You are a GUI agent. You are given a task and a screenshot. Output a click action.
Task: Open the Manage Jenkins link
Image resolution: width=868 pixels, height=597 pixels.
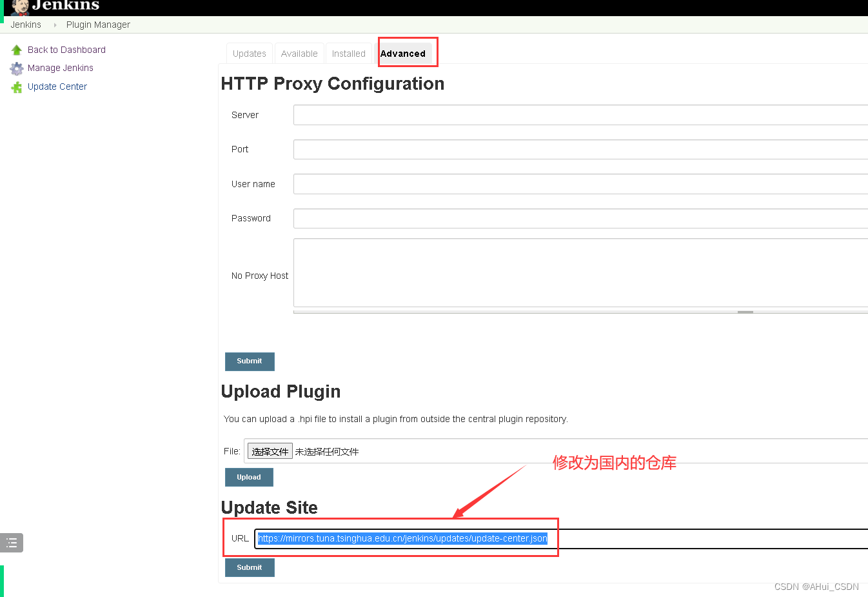[x=61, y=68]
